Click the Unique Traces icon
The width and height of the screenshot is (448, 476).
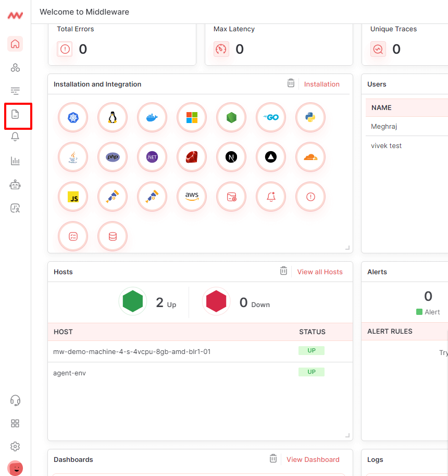tap(378, 49)
